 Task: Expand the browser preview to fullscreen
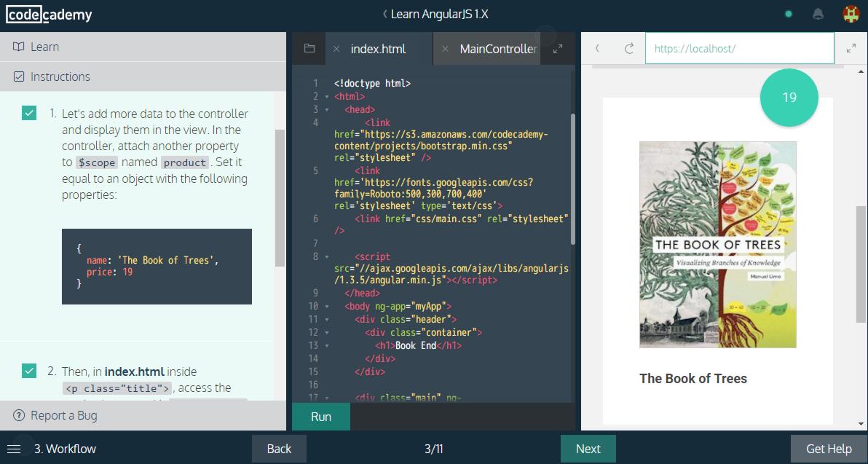click(x=852, y=50)
